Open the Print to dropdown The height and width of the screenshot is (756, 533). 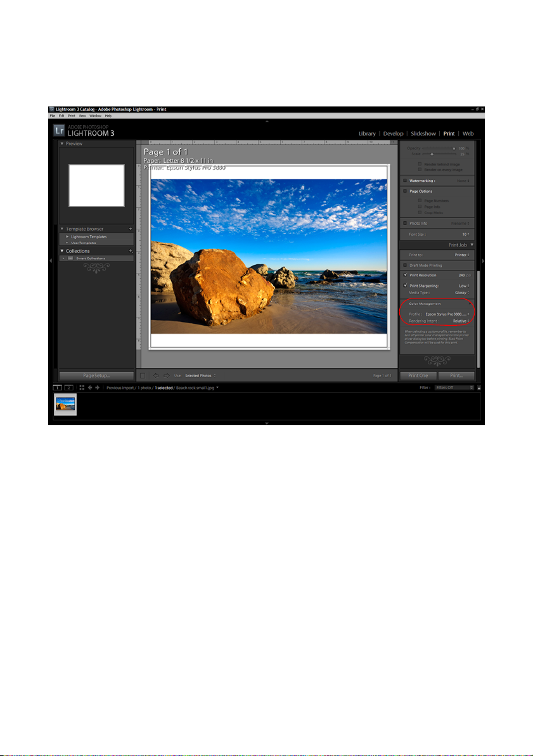pos(461,255)
